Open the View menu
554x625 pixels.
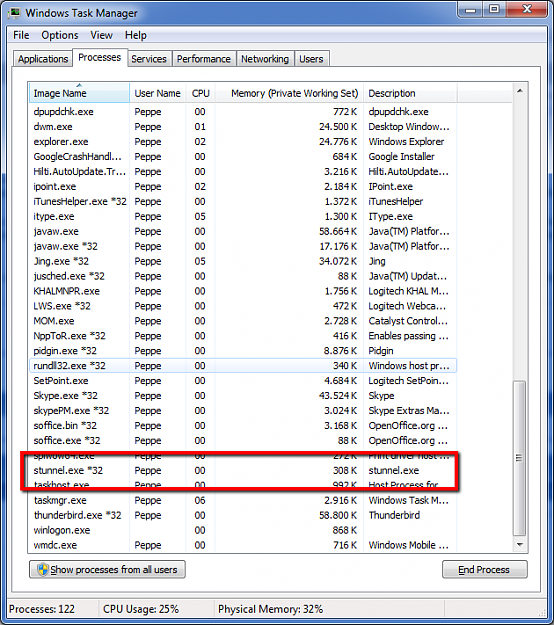101,35
